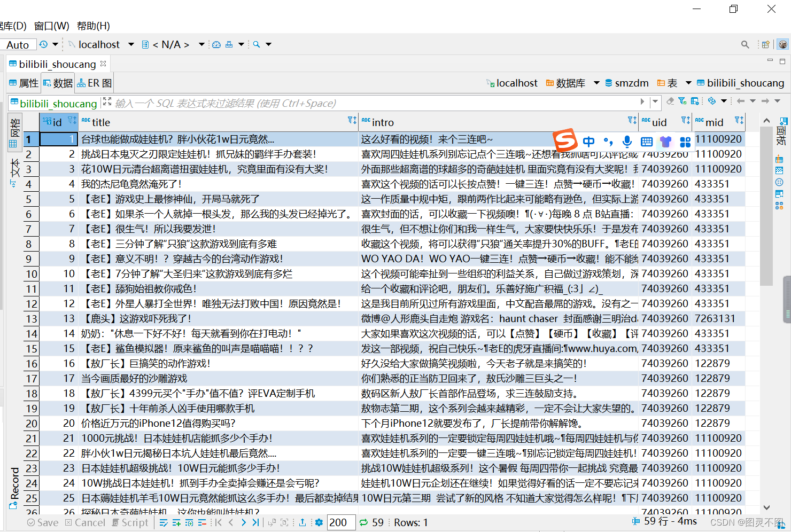Viewport: 791px width, 532px height.
Task: Click the edit cell icon in bottom bar
Action: pos(164,522)
